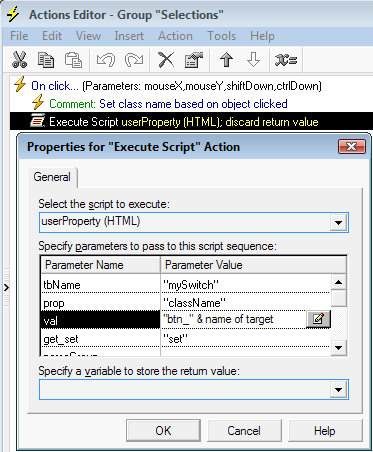Click the "mySwitch" parameter value
This screenshot has height=452, width=373.
click(x=191, y=285)
